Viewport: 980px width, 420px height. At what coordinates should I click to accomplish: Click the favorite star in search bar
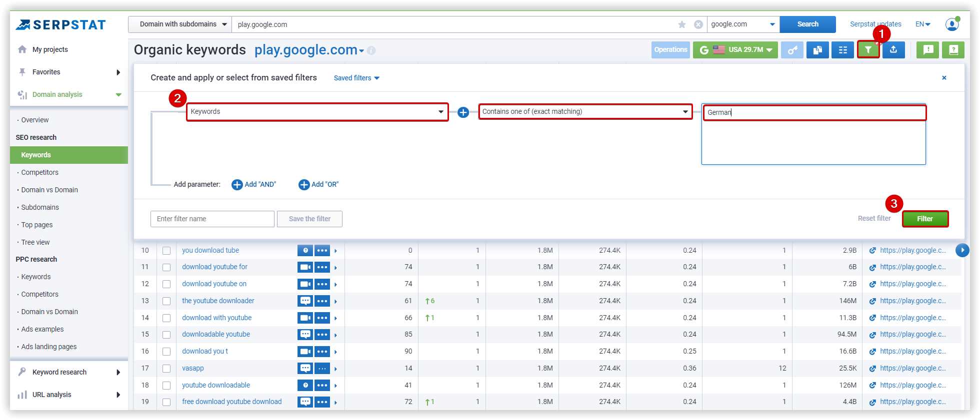click(682, 24)
